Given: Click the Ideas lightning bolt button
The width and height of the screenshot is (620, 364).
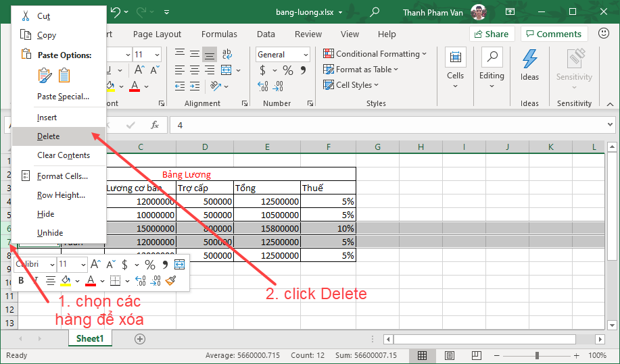Looking at the screenshot, I should 529,65.
